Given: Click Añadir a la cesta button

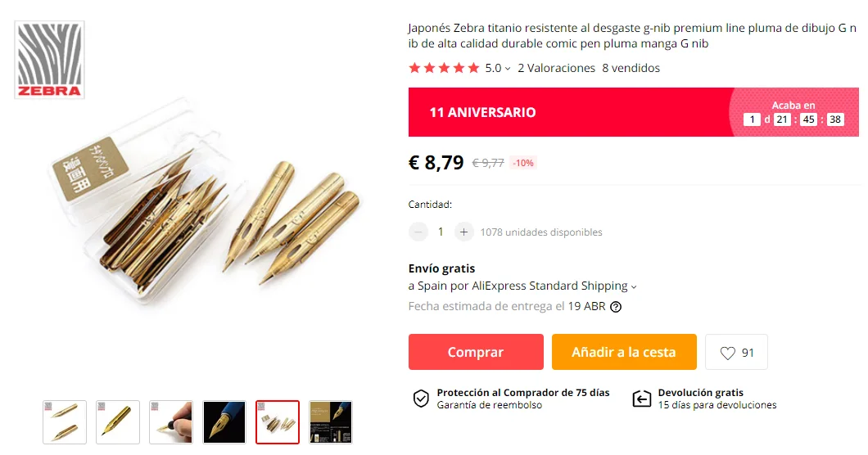Looking at the screenshot, I should [624, 352].
